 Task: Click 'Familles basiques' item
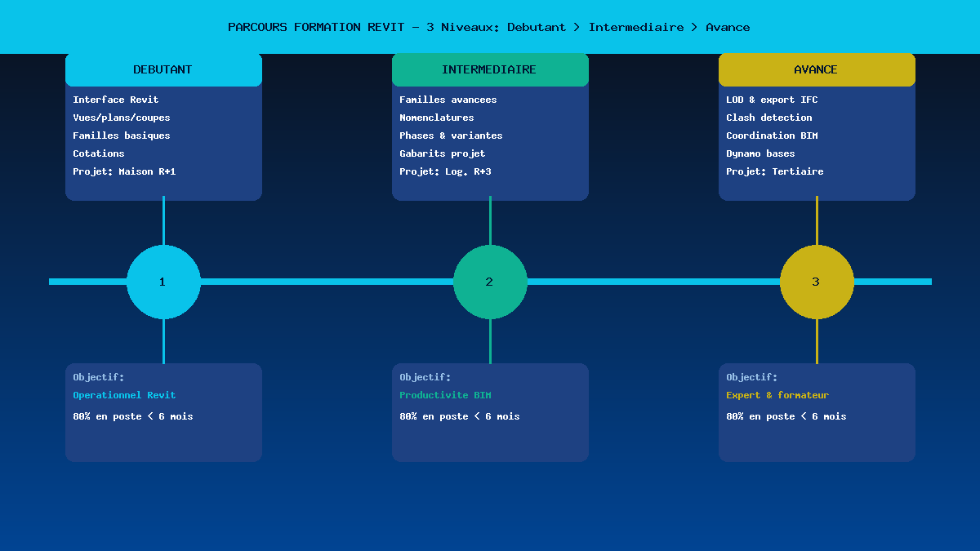click(122, 136)
